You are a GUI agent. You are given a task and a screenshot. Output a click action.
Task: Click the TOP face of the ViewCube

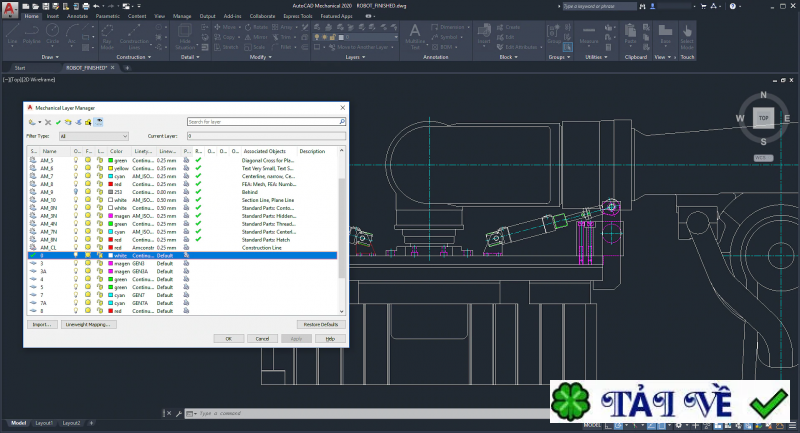pos(763,118)
